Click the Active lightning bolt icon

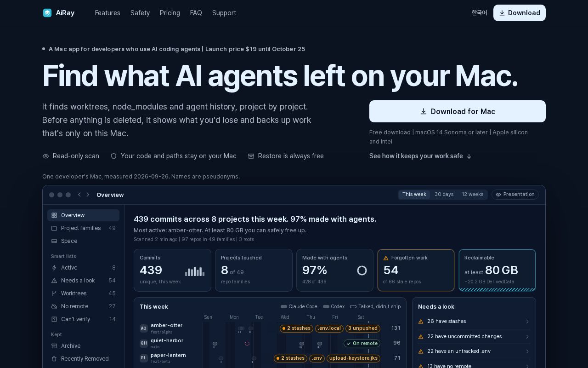[x=54, y=268]
